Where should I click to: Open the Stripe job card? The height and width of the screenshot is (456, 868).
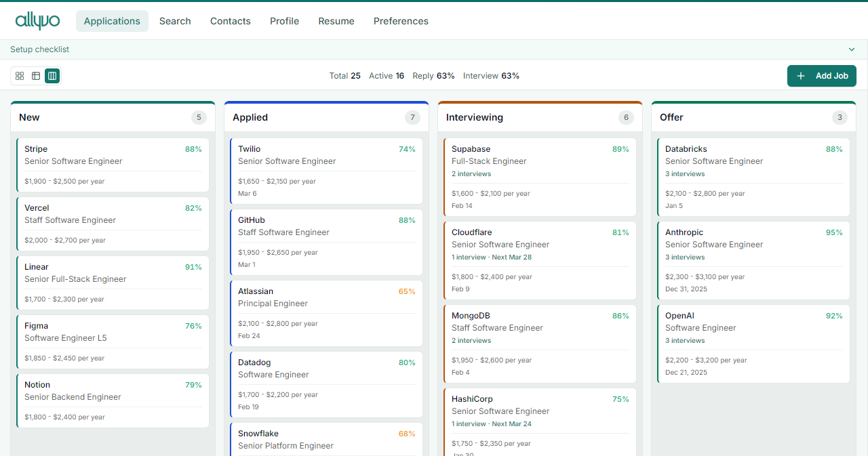[x=113, y=165]
